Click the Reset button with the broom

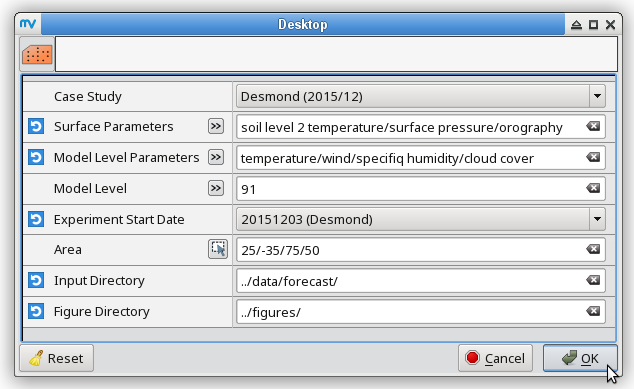click(57, 358)
